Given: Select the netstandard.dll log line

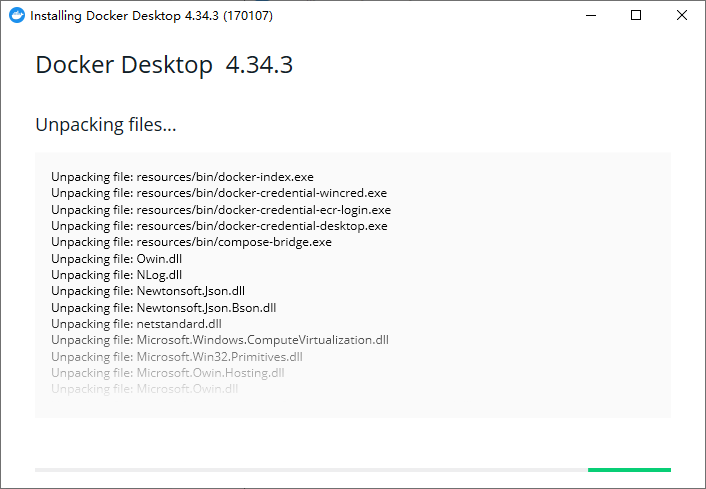Looking at the screenshot, I should pos(136,324).
